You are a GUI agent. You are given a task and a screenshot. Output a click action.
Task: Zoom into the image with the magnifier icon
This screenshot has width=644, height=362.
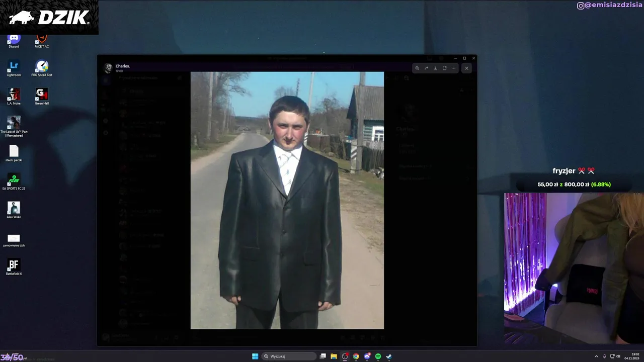tap(417, 68)
